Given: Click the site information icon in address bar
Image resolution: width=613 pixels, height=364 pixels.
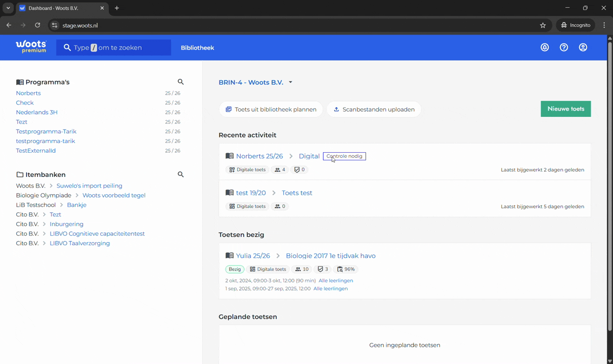Looking at the screenshot, I should coord(55,25).
